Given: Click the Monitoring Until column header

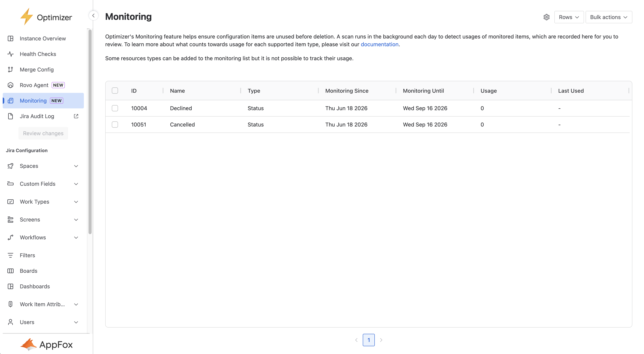Looking at the screenshot, I should [x=423, y=91].
